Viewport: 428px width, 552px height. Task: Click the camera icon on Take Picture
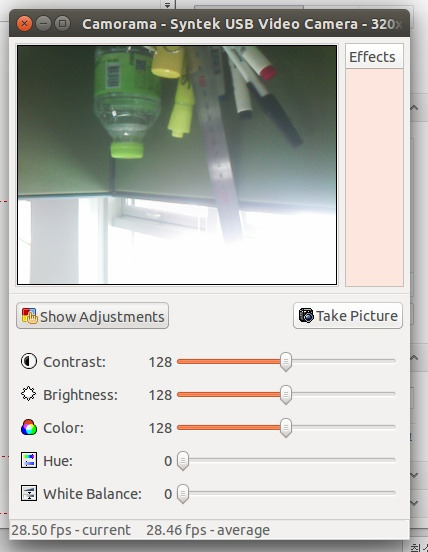306,315
